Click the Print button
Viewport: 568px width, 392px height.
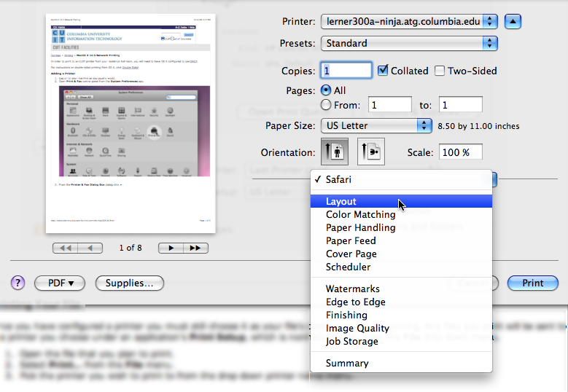[x=533, y=283]
